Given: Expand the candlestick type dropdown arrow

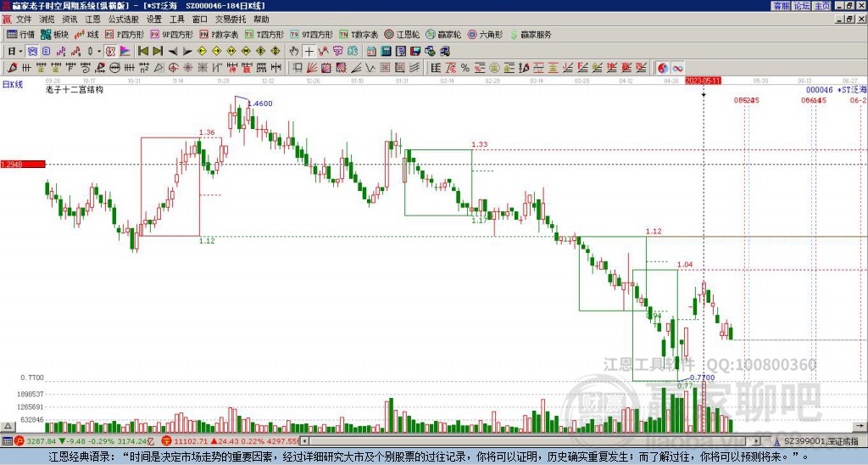Looking at the screenshot, I should [99, 52].
